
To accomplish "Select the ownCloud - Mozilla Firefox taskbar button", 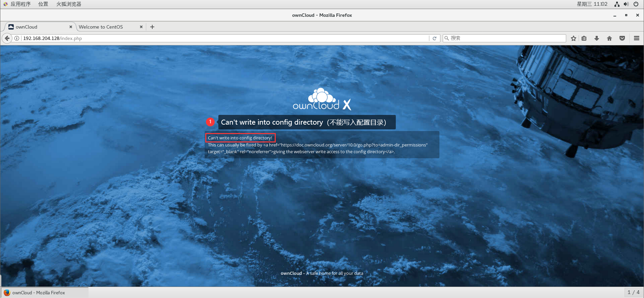I will pos(45,293).
